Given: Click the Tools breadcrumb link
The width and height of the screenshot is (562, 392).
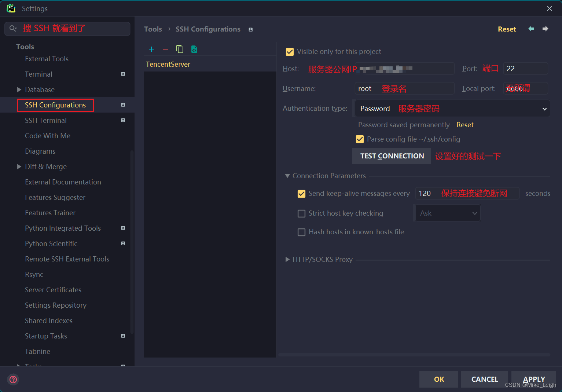Looking at the screenshot, I should tap(153, 29).
